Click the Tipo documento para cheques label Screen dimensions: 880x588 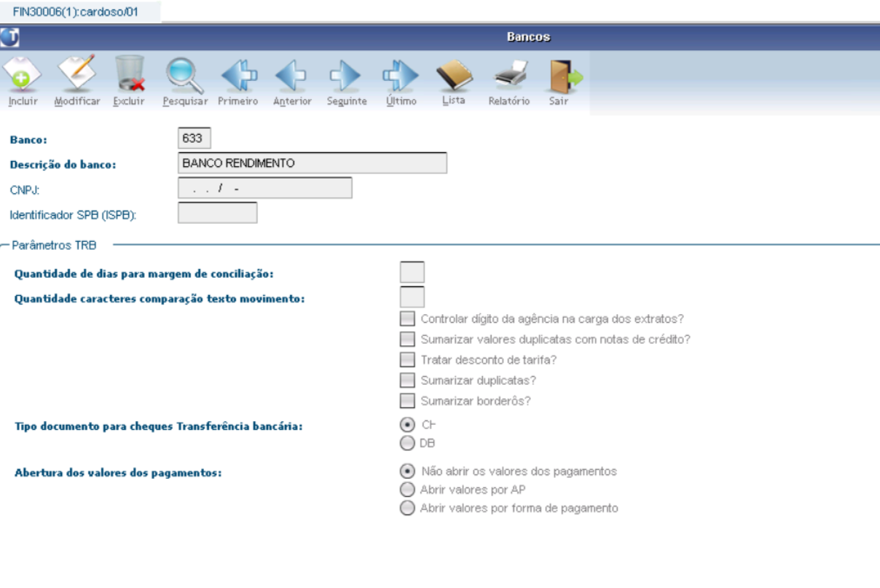click(159, 426)
